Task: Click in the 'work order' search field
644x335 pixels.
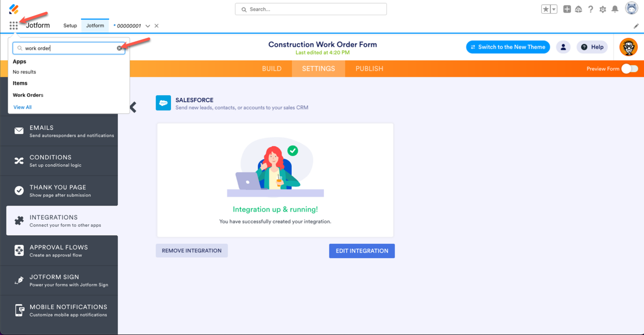Action: [69, 48]
